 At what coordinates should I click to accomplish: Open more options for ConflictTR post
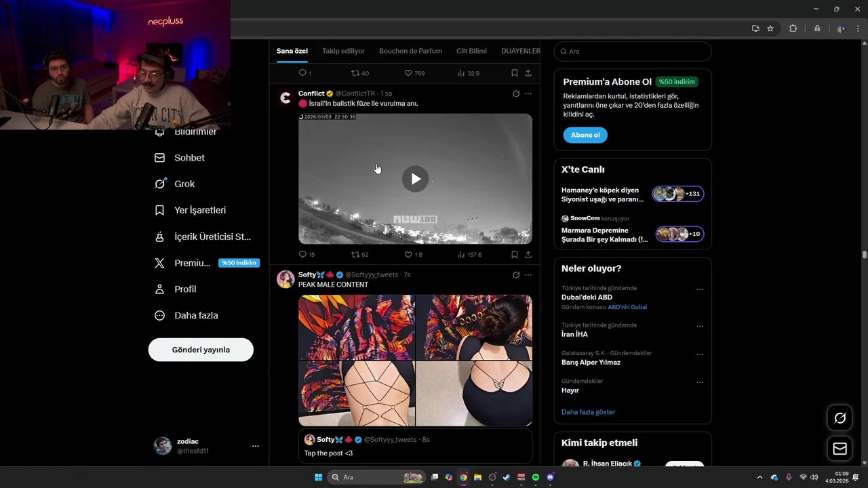click(x=528, y=94)
